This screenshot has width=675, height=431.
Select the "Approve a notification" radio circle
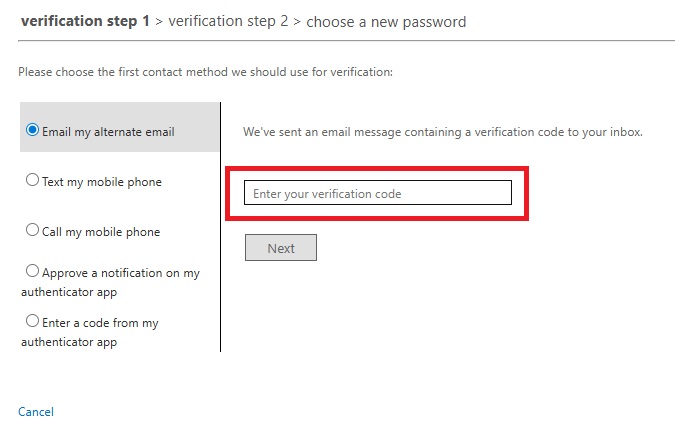(x=33, y=271)
